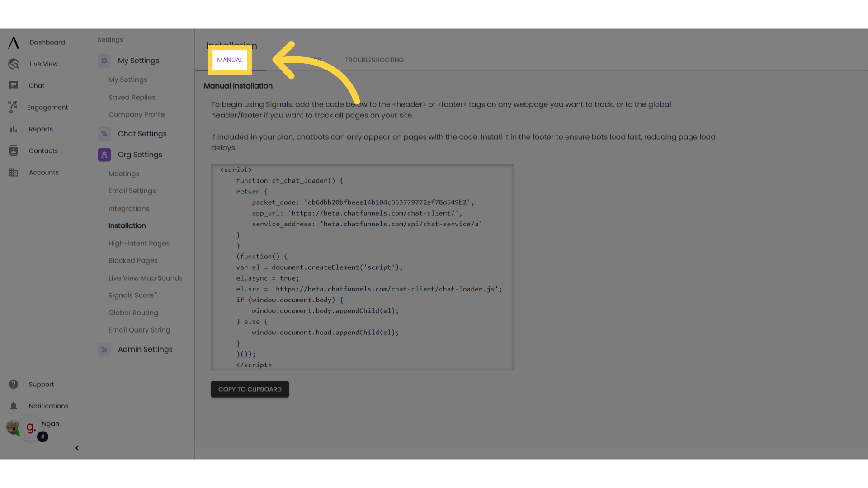Click the script code input field

click(363, 267)
